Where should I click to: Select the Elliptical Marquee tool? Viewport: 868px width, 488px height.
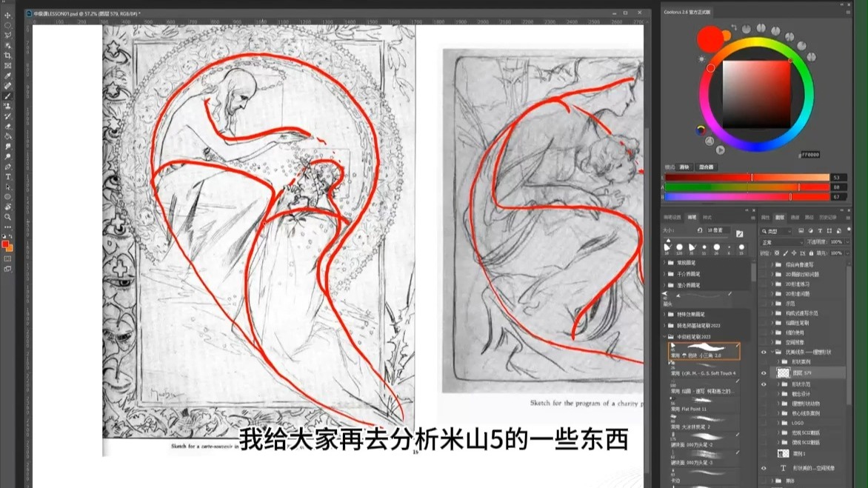pyautogui.click(x=7, y=25)
